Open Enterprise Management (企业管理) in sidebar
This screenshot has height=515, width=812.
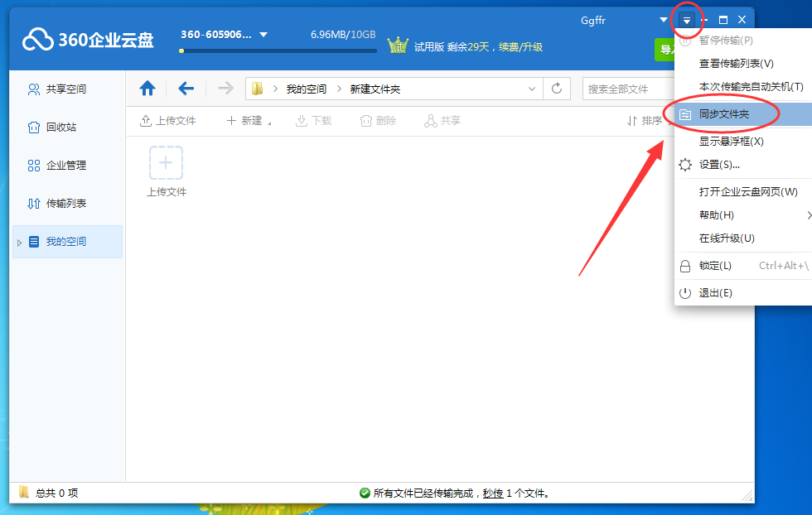66,166
